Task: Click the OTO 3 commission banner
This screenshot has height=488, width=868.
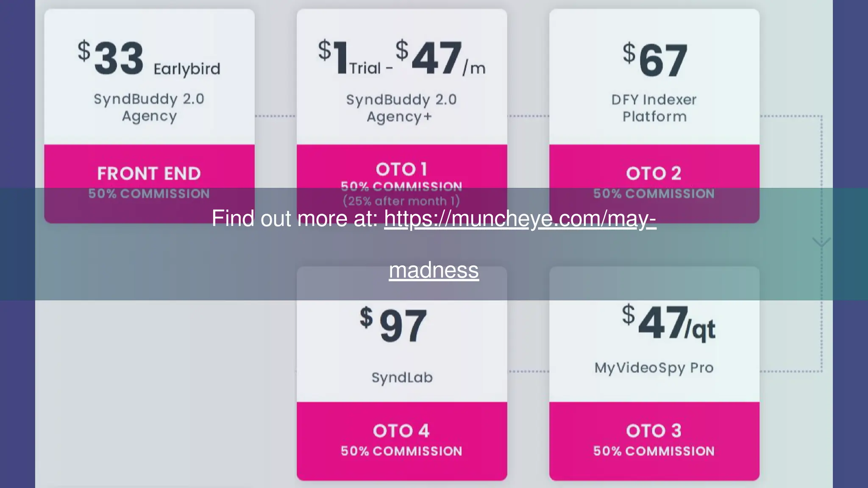Action: point(654,441)
